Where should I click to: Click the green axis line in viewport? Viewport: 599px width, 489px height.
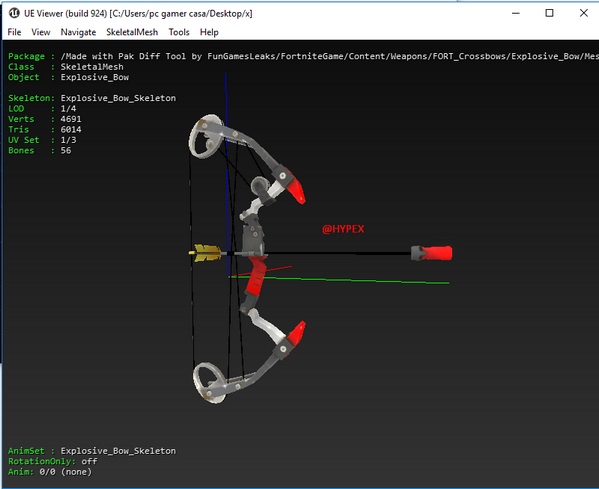pos(339,280)
